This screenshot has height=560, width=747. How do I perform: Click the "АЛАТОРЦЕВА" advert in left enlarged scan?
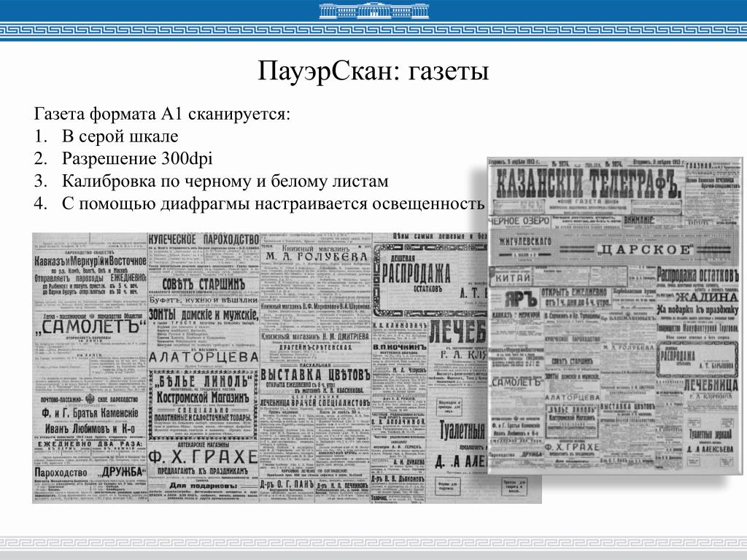(203, 357)
